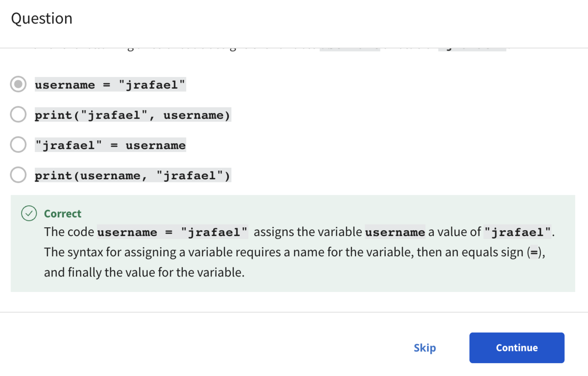Screen dimensions: 588x376
Task: Click the Question heading text
Action: pyautogui.click(x=42, y=18)
